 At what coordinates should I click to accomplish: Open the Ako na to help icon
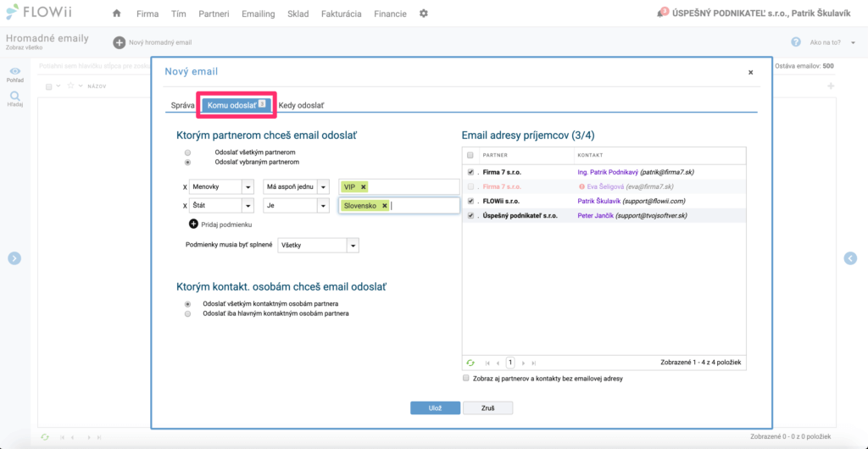pyautogui.click(x=796, y=42)
